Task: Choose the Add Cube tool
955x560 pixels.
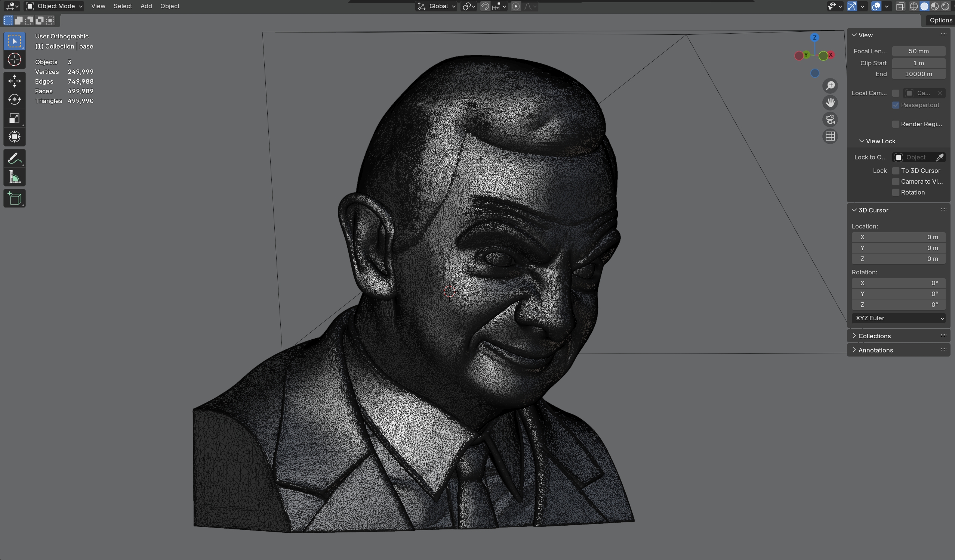Action: coord(15,198)
